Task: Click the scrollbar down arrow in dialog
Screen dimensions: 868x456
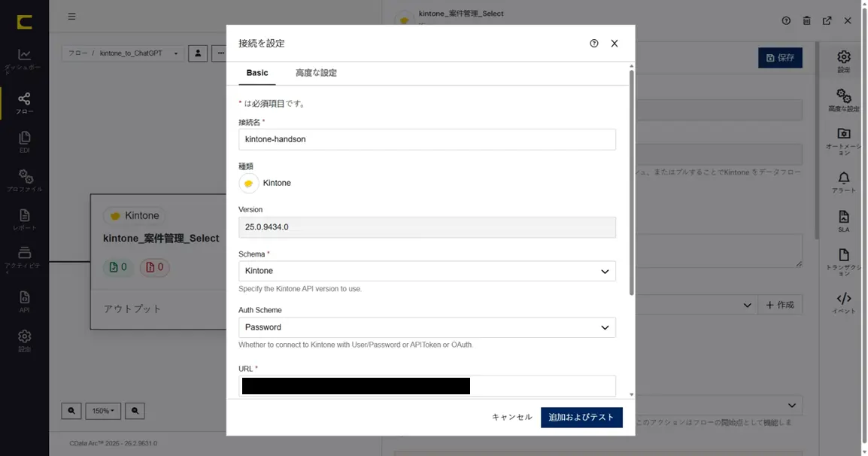Action: coord(632,394)
